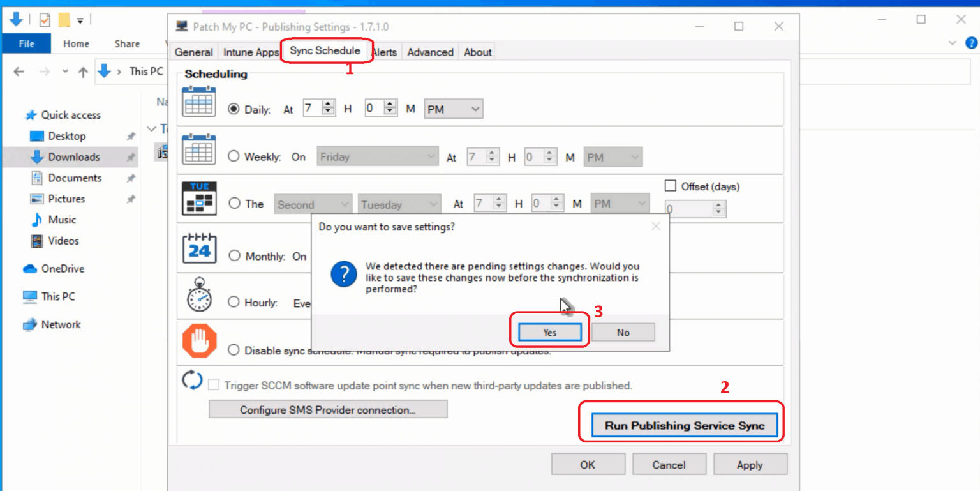
Task: Open the Second week-ordinal dropdown
Action: pos(313,203)
